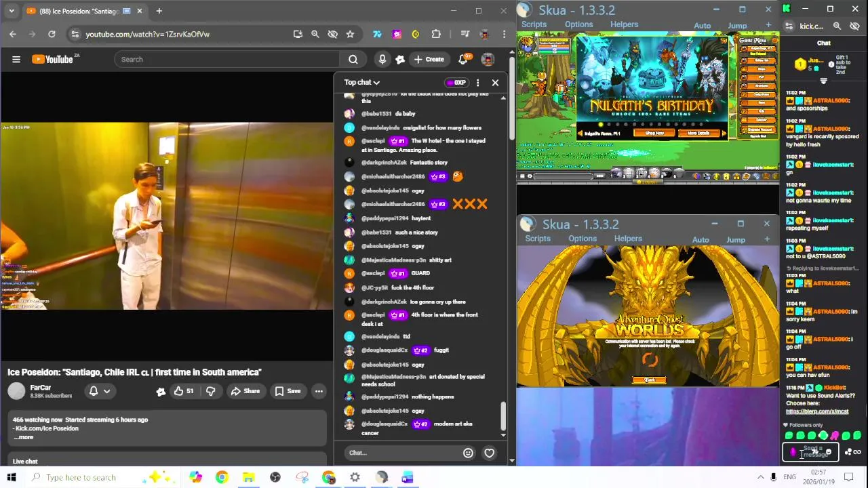Open the Kick window zoom magnifier icon

point(837,26)
